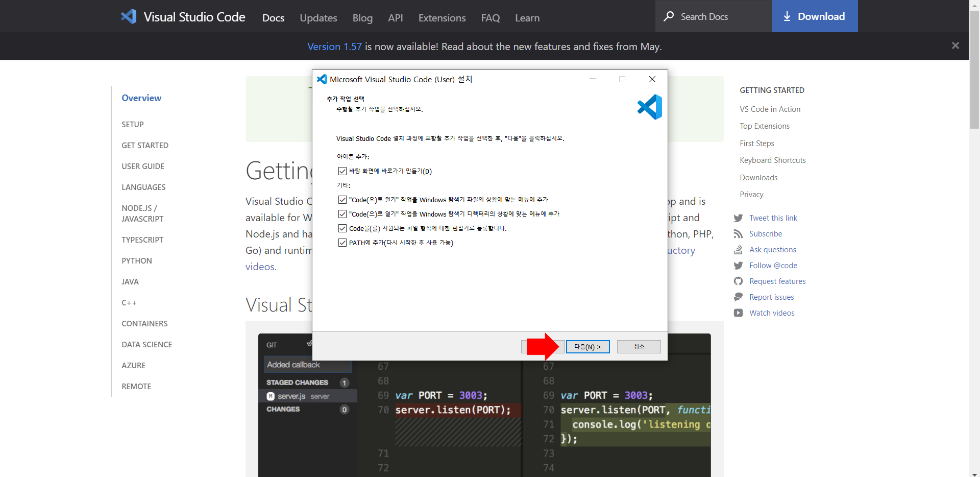
Task: Click the Search Docs input field
Action: [714, 16]
